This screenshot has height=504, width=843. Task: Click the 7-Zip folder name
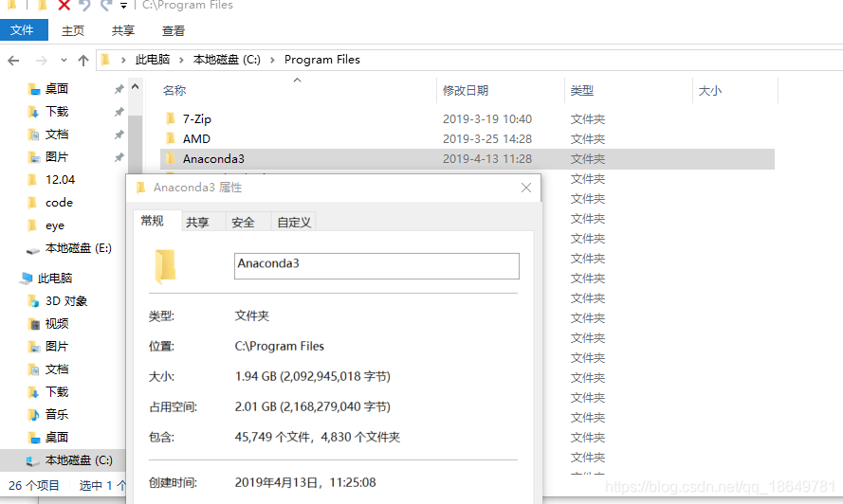[197, 118]
